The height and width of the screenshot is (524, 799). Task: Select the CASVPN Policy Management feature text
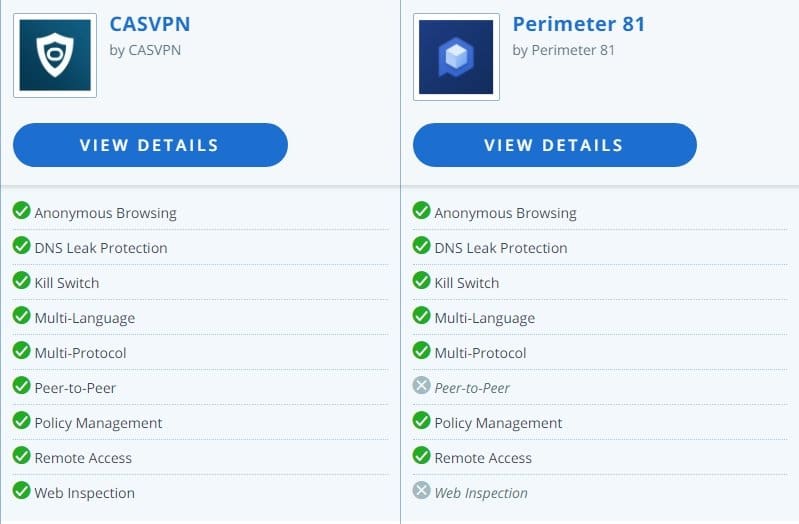[98, 423]
